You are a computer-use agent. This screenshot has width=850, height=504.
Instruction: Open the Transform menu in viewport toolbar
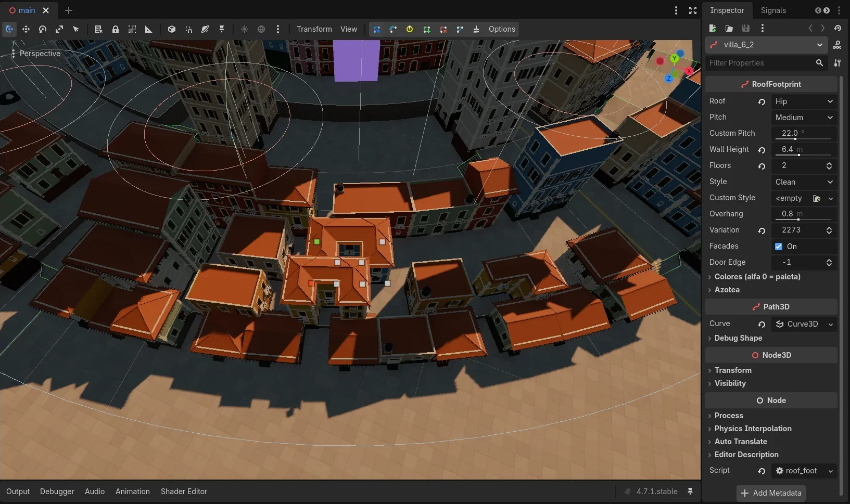314,29
